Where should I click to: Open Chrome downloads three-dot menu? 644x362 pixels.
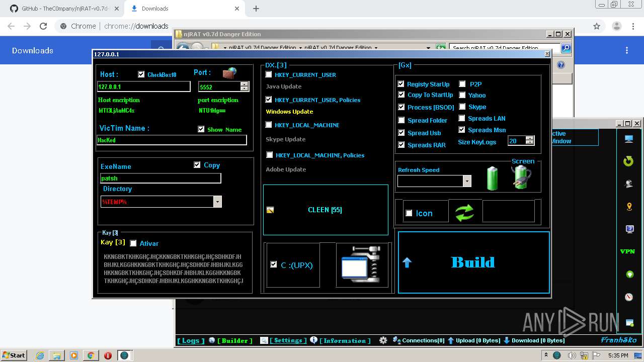coord(627,50)
